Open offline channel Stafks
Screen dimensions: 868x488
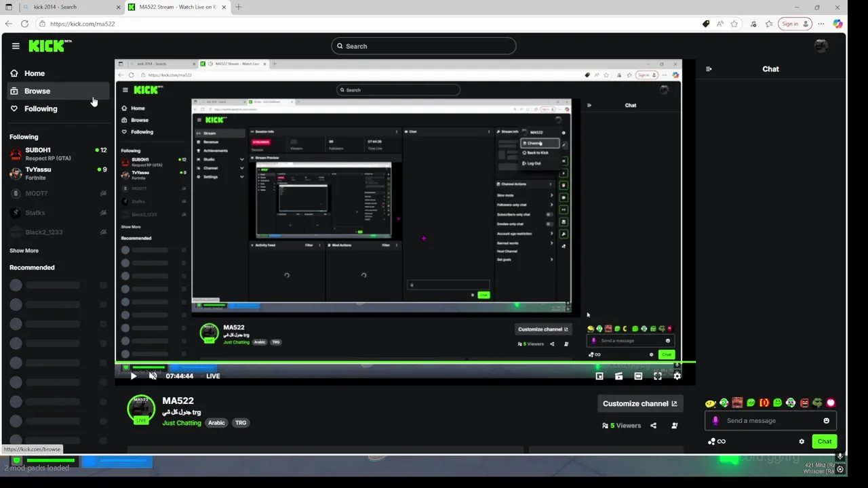tap(58, 213)
